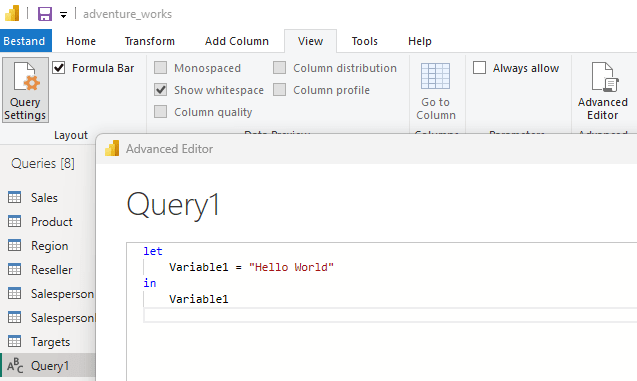Open the Advanced Editor from ribbon
Viewport: 637px width, 381px height.
click(603, 91)
